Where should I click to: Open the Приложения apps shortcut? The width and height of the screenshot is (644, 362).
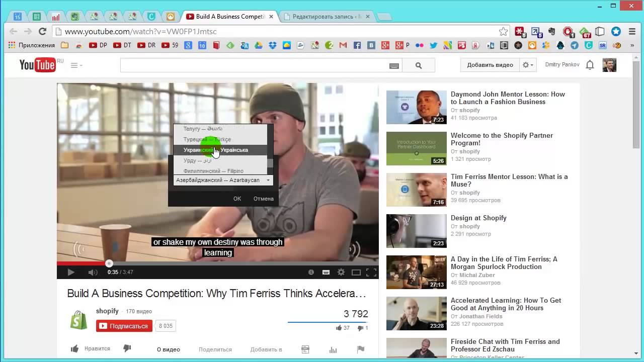[32, 45]
